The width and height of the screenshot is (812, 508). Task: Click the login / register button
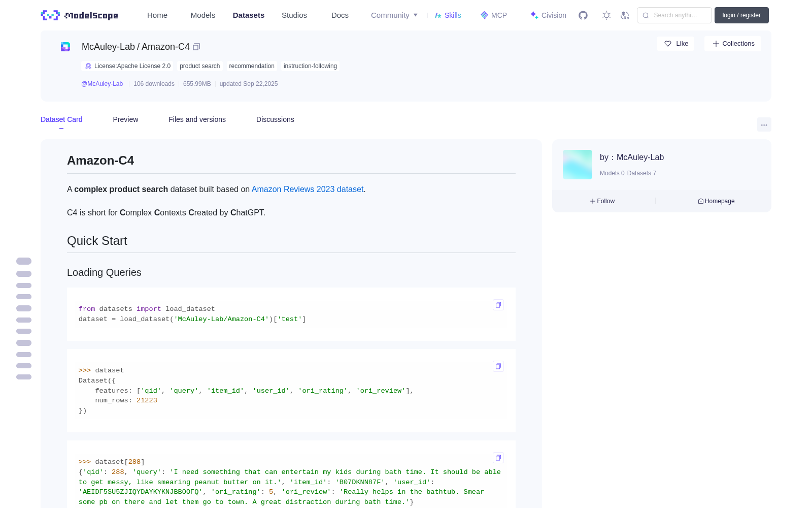[x=741, y=15]
